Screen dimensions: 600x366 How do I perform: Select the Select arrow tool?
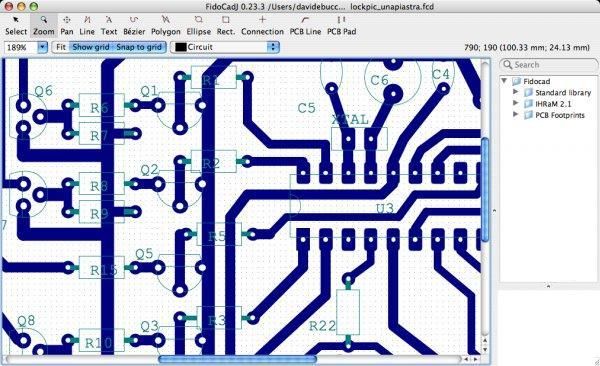16,26
